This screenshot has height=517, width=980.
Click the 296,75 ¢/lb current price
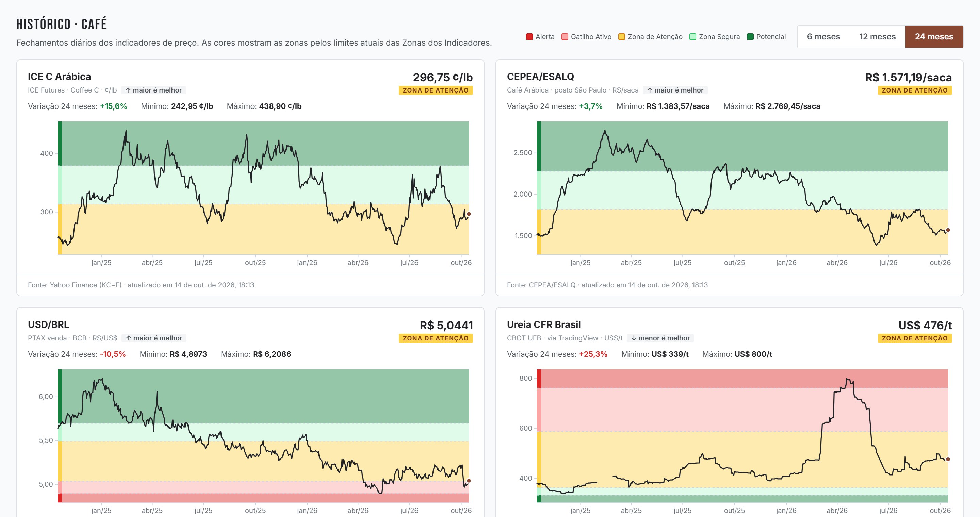(443, 77)
